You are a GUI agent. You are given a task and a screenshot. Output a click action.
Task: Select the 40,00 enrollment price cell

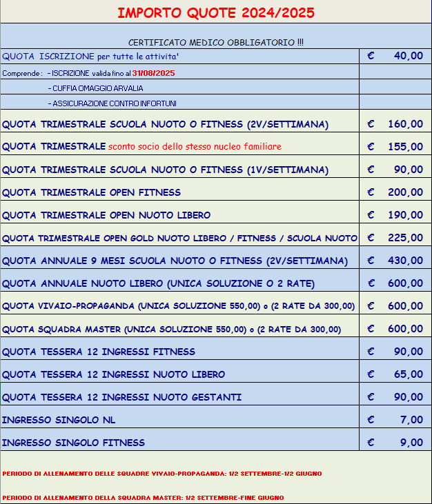tap(395, 56)
